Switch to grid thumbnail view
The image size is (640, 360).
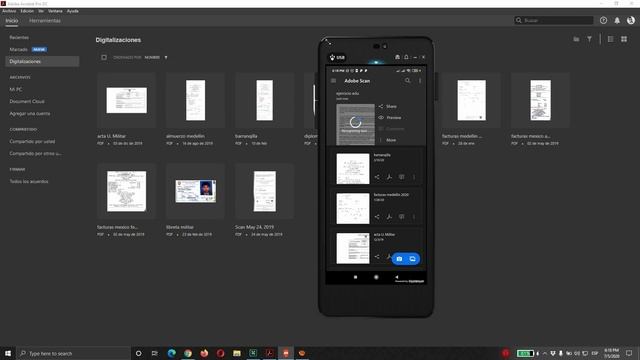point(624,39)
